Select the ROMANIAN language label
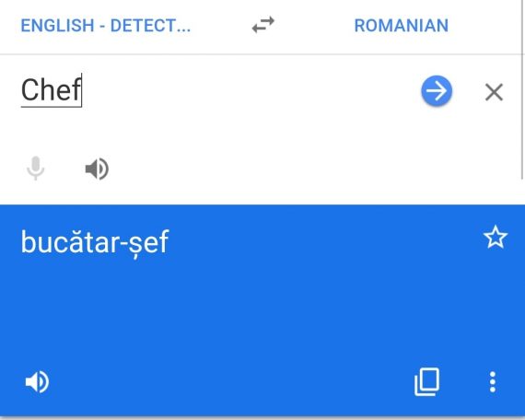This screenshot has height=420, width=525. click(401, 26)
